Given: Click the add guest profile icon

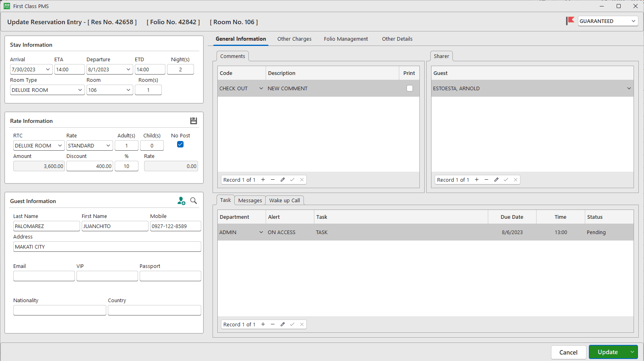Looking at the screenshot, I should tap(181, 201).
